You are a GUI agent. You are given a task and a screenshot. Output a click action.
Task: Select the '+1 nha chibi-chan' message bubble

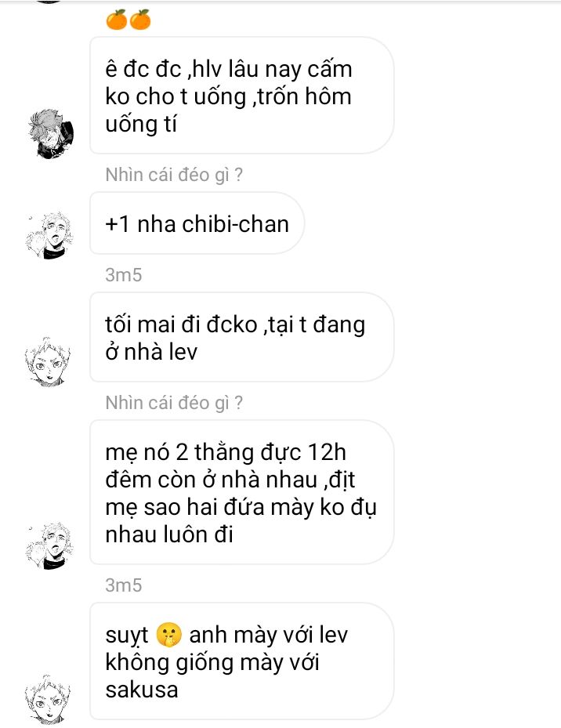click(197, 223)
